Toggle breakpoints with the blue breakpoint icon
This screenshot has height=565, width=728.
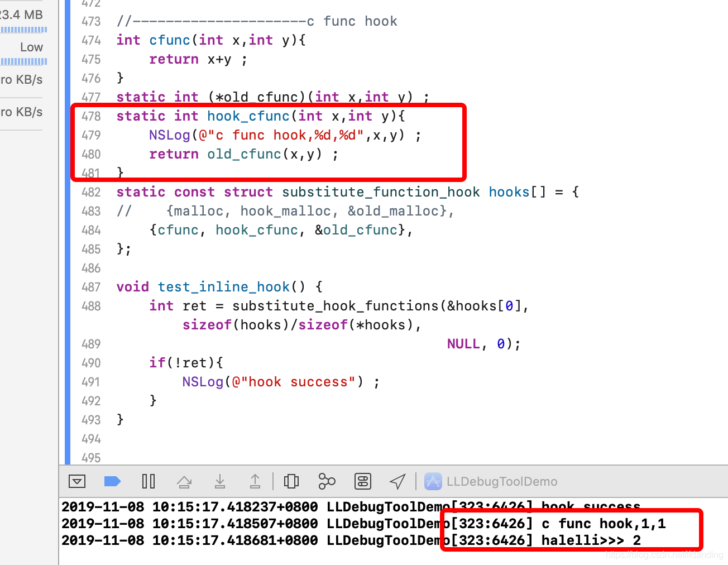113,481
